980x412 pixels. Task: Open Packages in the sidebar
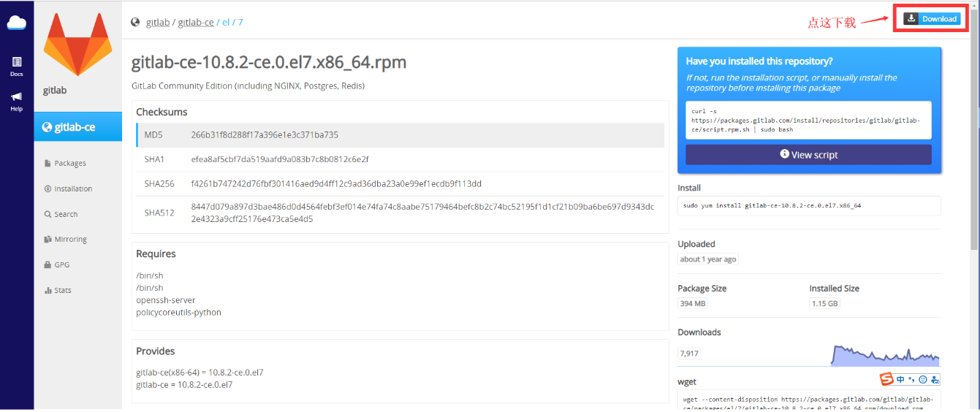point(65,164)
